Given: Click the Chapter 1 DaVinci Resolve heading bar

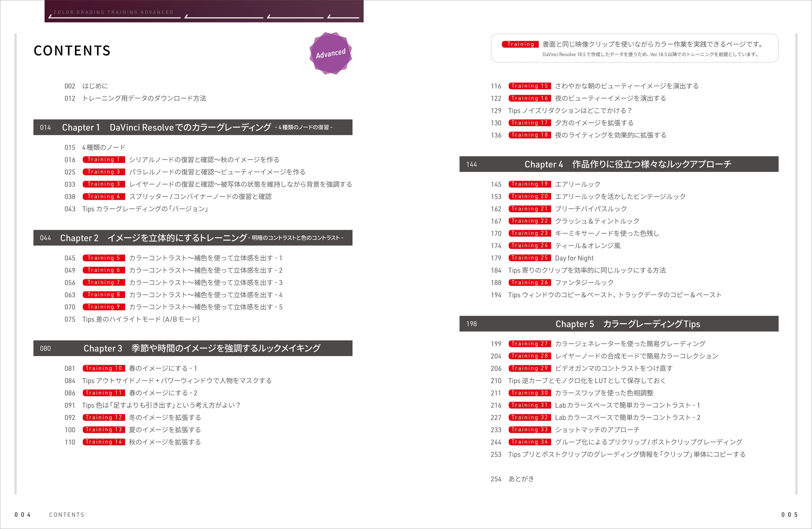Looking at the screenshot, I should [x=193, y=127].
